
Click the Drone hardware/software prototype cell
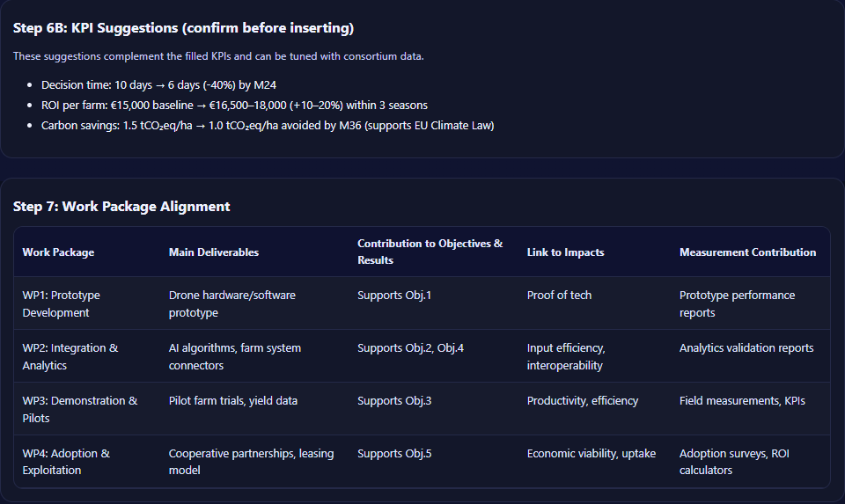click(231, 303)
